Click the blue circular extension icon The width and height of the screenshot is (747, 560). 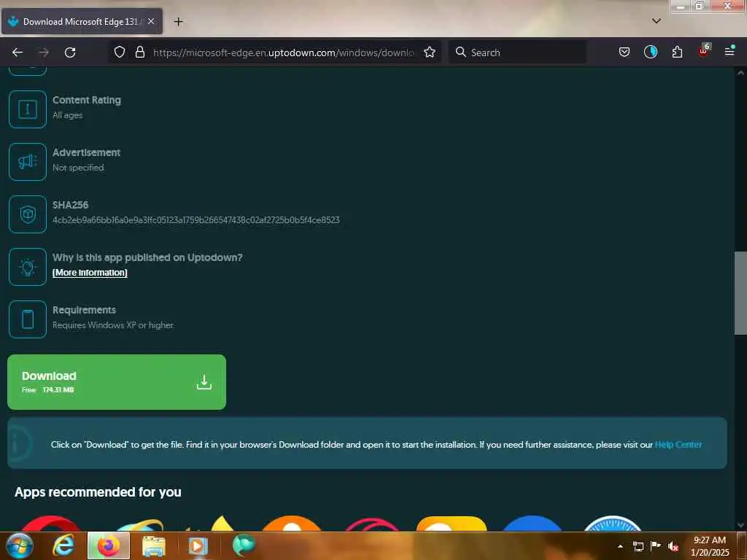(x=651, y=52)
